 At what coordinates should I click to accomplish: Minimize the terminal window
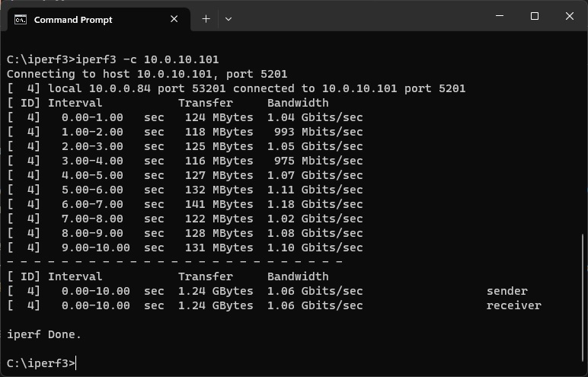500,16
